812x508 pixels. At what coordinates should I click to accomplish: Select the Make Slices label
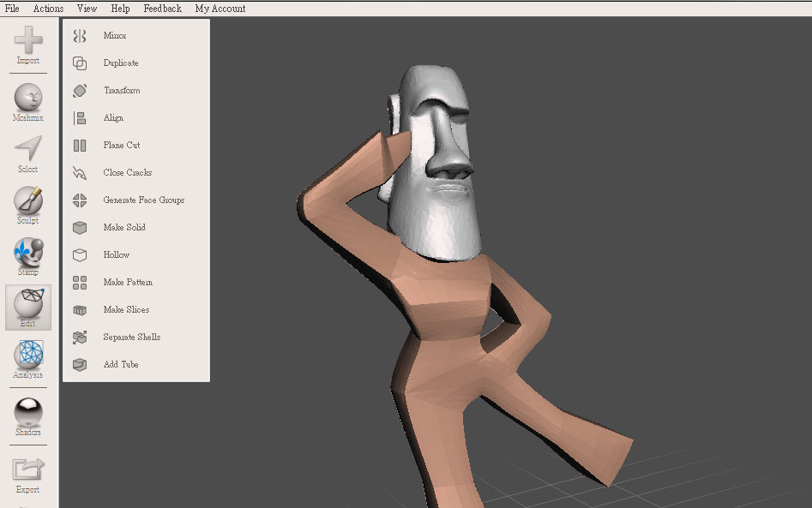(x=126, y=309)
